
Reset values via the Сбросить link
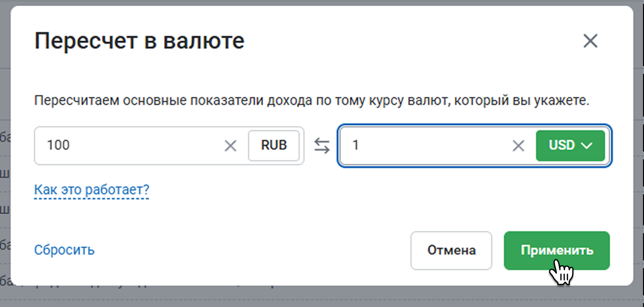(64, 250)
